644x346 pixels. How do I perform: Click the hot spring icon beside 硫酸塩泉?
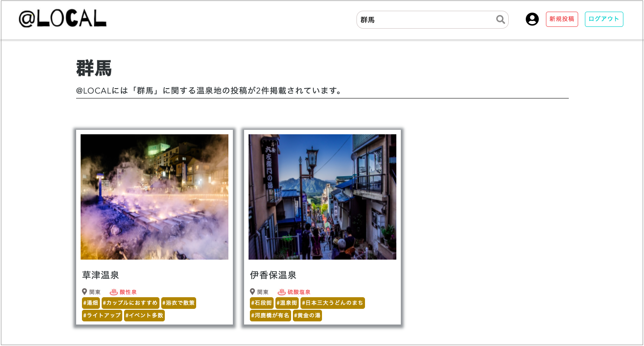[x=282, y=291]
